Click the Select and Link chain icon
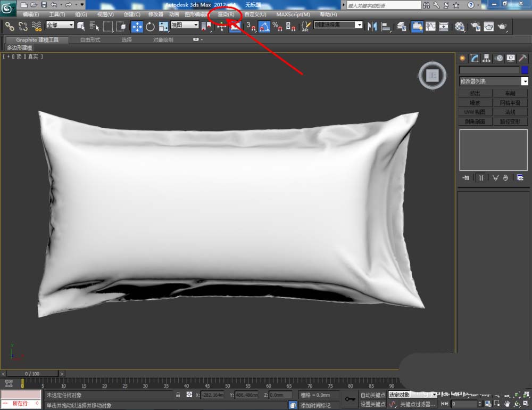This screenshot has height=410, width=532. (x=10, y=26)
